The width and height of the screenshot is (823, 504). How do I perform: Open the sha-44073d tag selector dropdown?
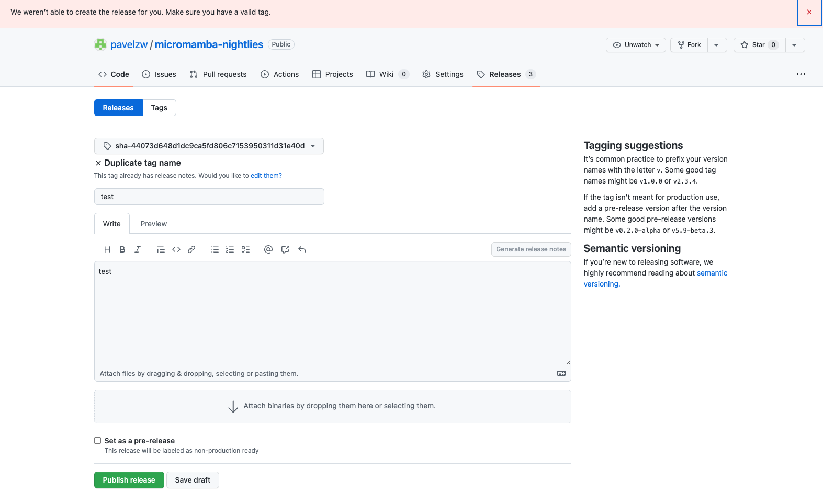tap(209, 146)
